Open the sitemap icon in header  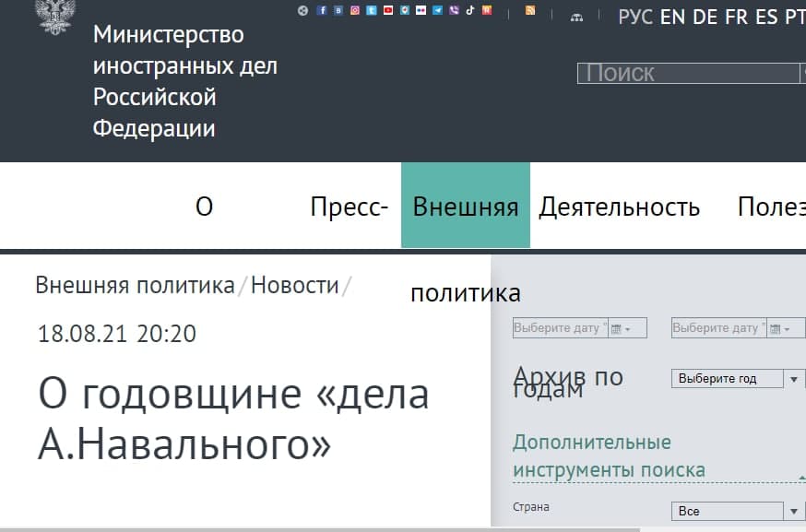pos(576,17)
